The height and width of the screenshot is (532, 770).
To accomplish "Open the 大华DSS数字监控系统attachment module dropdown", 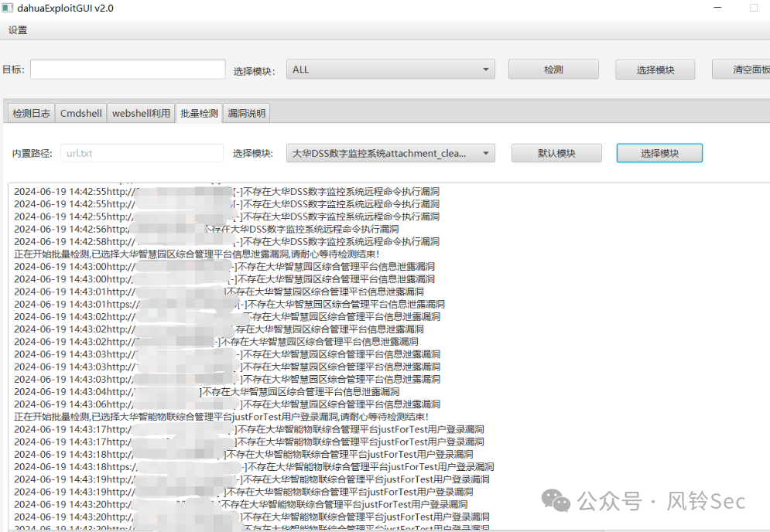I will point(390,153).
